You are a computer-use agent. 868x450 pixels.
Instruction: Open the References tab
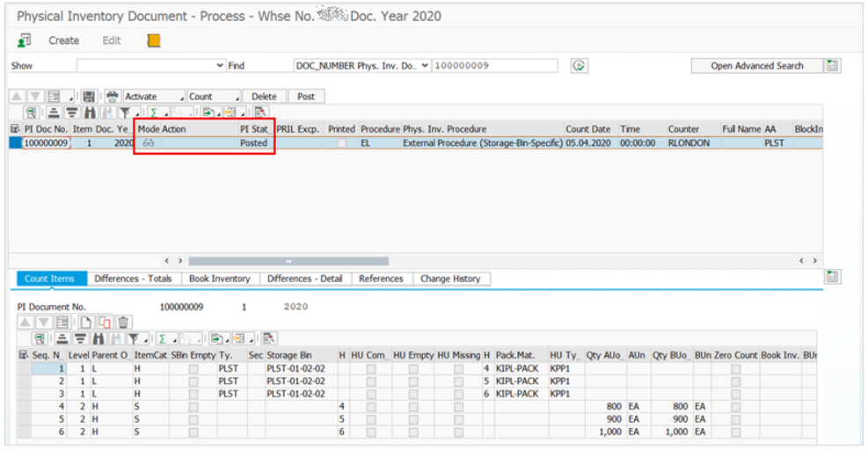[x=381, y=279]
